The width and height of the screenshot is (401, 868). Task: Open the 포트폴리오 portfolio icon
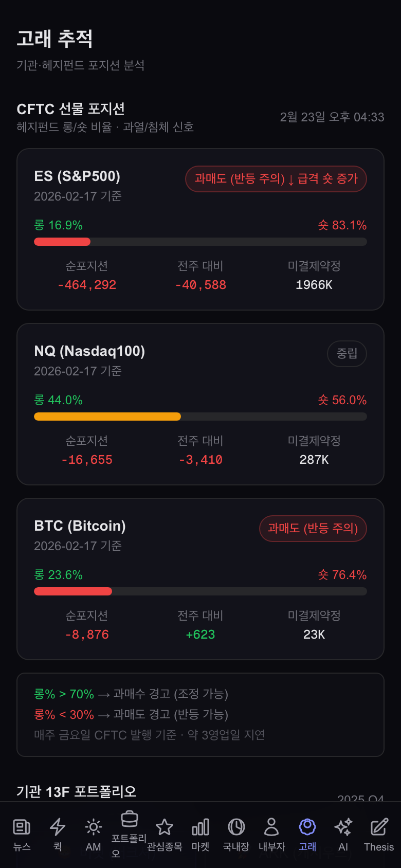129,819
